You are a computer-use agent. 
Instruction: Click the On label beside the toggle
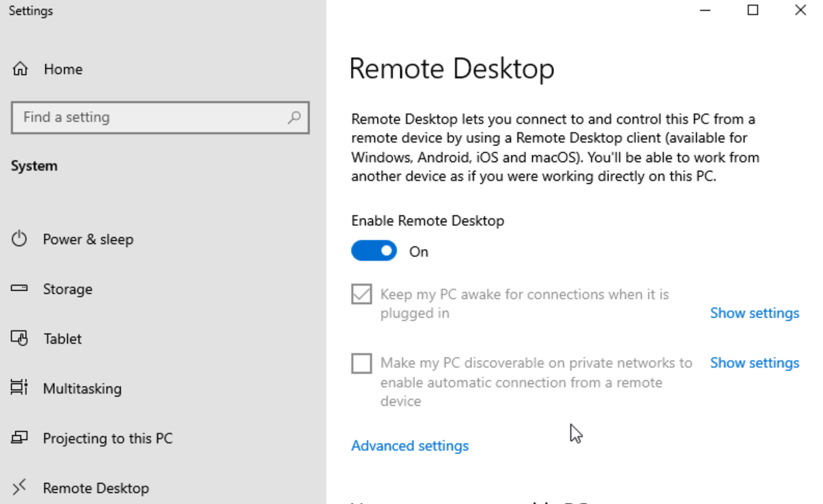click(x=418, y=251)
